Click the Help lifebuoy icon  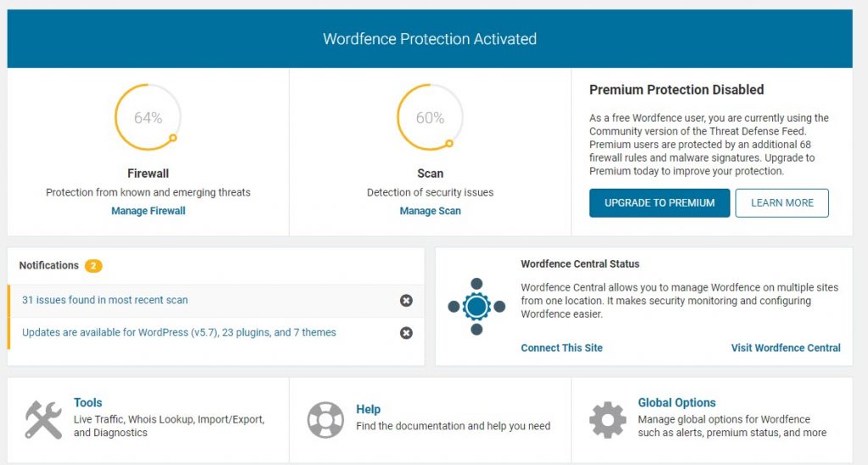325,419
